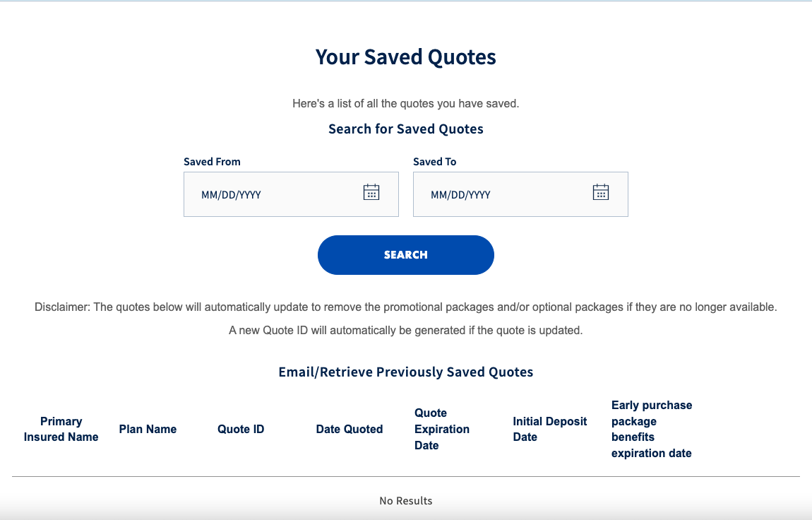Click the Saved From date field

(x=291, y=194)
